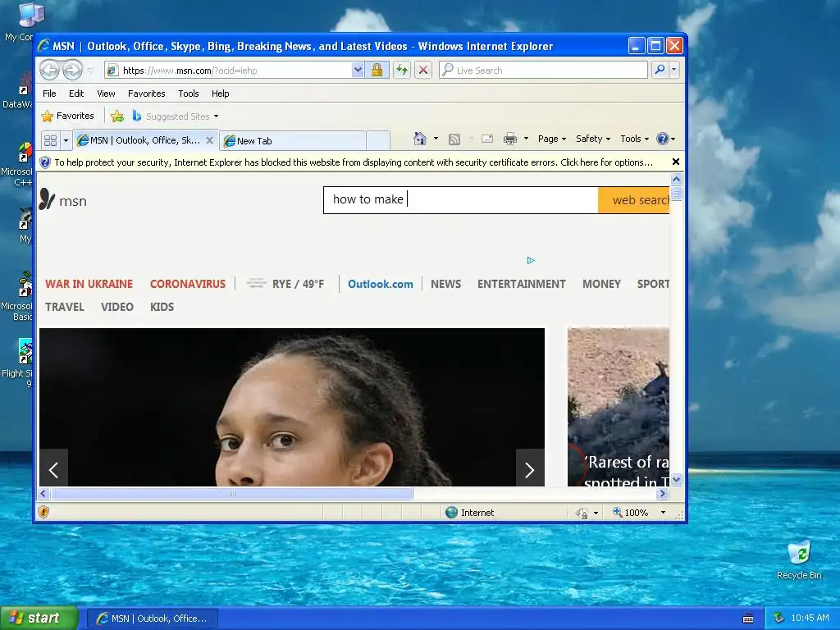Click the msn logo
Viewport: 840px width, 630px height.
tap(62, 200)
